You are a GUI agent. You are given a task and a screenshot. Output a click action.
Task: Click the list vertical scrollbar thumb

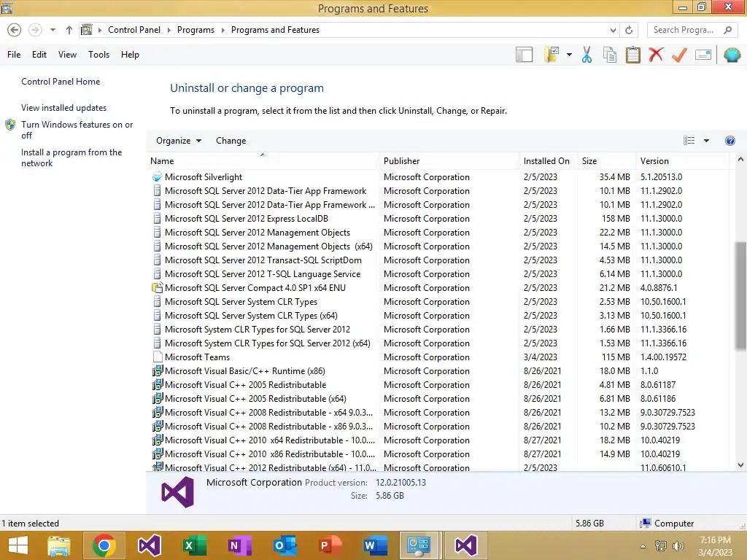740,296
